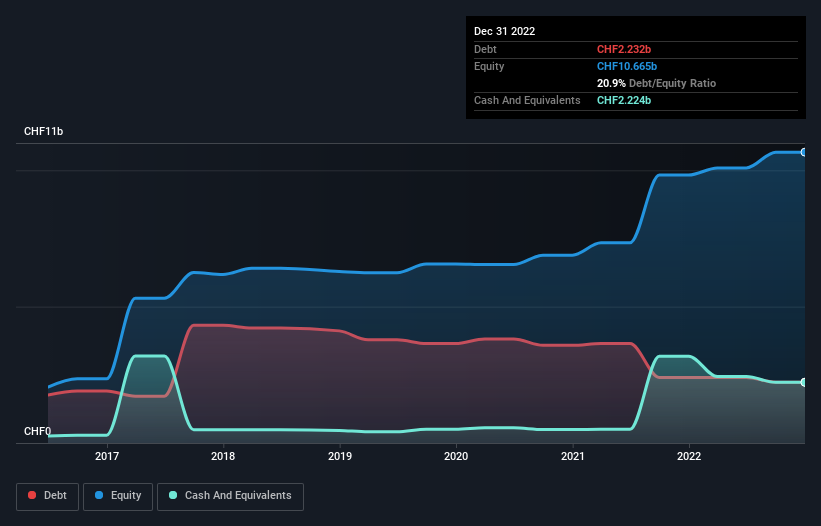The width and height of the screenshot is (821, 526).
Task: Click the Dec 31 2022 tooltip date
Action: pyautogui.click(x=505, y=31)
